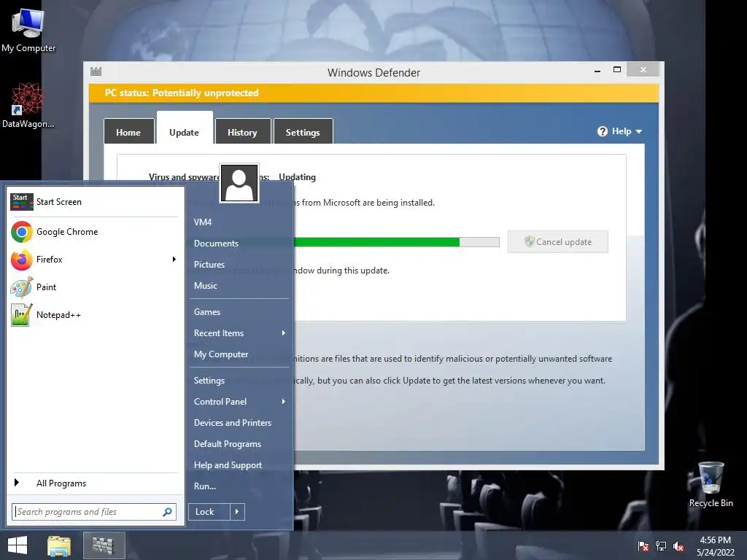Screen dimensions: 747x560
Task: Open the Lock options arrow
Action: (237, 512)
